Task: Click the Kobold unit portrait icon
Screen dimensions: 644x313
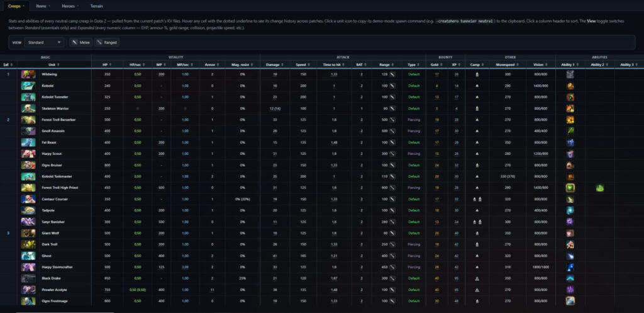Action: pyautogui.click(x=28, y=86)
